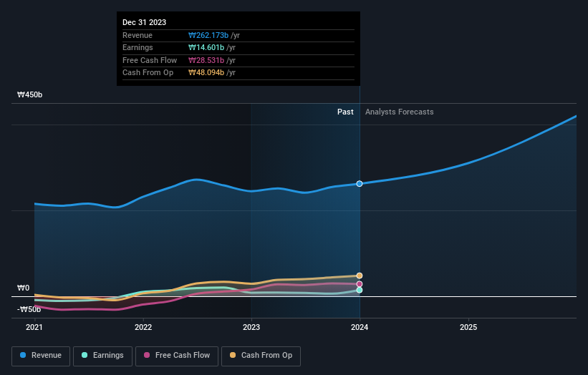Select the blue Revenue data point at 2024
The image size is (588, 375).
[x=360, y=184]
